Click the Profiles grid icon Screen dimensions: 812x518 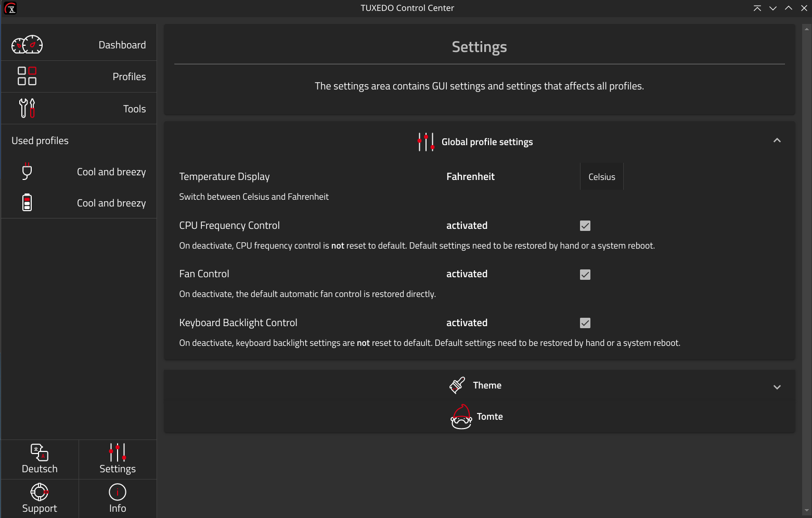[27, 76]
